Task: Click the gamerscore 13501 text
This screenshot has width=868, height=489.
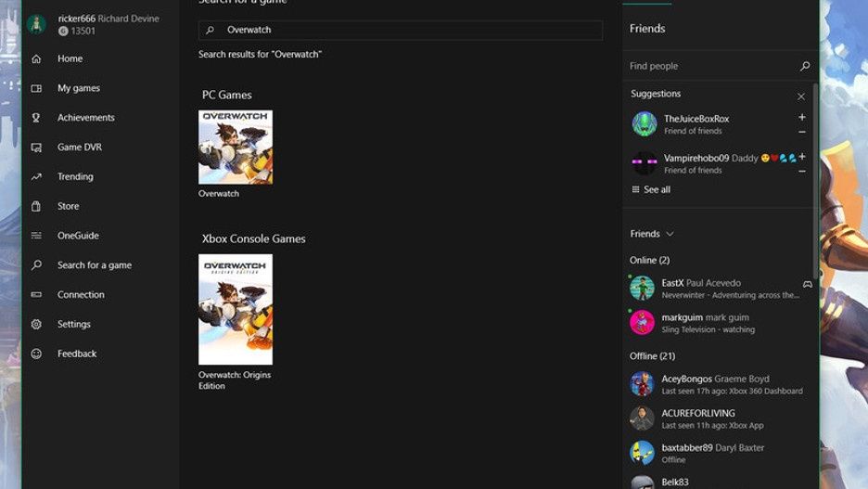Action: pos(83,31)
